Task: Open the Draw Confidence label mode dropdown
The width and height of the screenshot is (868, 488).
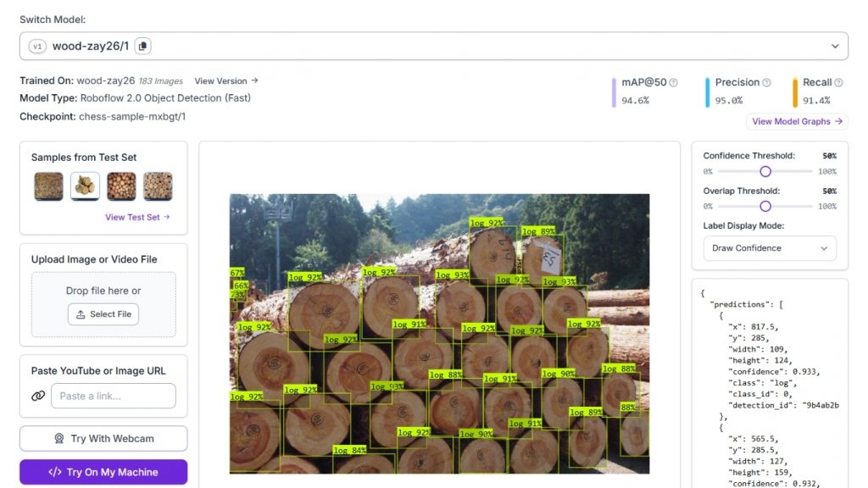Action: tap(770, 248)
